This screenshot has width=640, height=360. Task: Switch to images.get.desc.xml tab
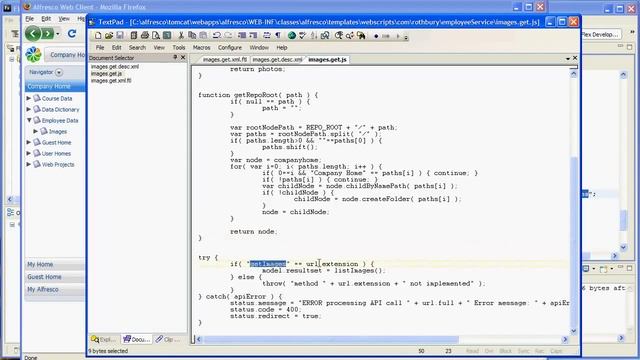[278, 60]
